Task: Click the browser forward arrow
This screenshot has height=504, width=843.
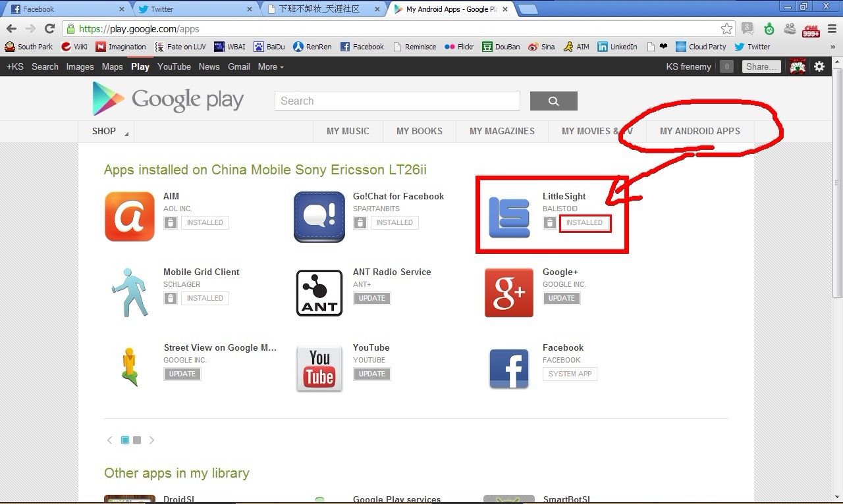Action: click(x=30, y=29)
